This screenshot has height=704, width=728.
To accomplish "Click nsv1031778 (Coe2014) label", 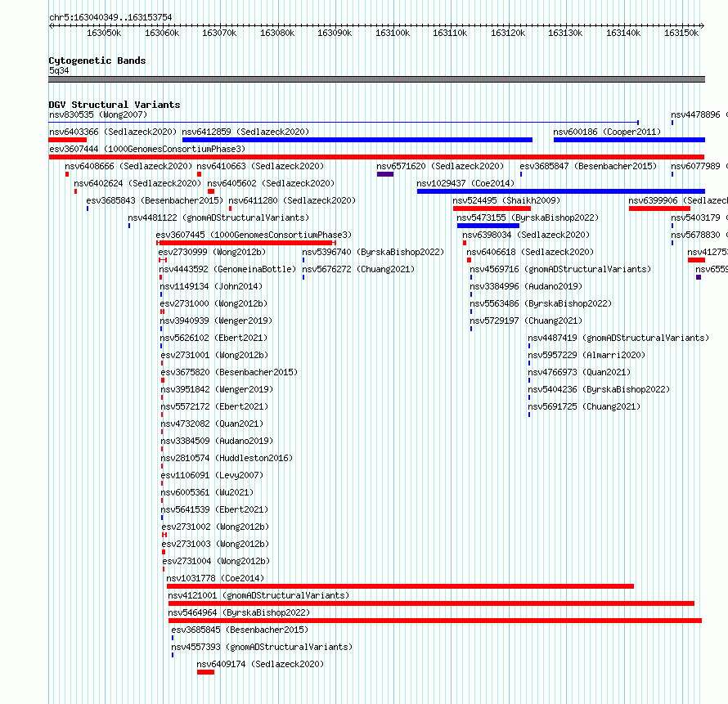I will click(215, 578).
